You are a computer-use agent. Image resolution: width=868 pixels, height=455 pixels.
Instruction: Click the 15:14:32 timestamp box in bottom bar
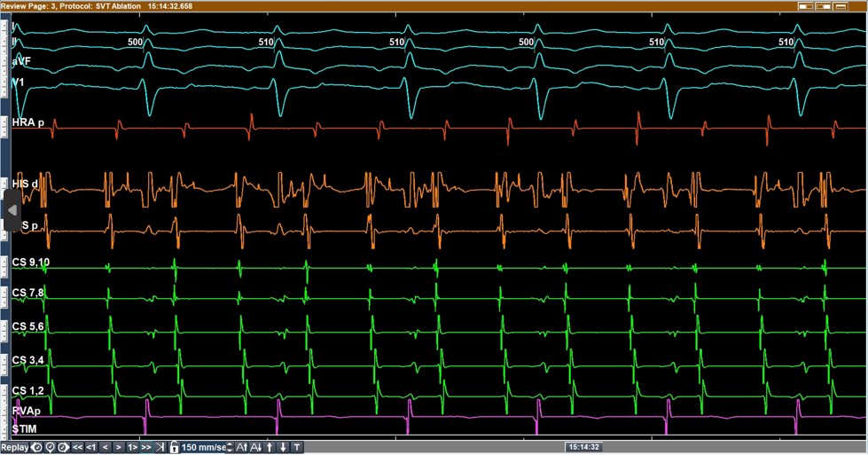pyautogui.click(x=584, y=447)
